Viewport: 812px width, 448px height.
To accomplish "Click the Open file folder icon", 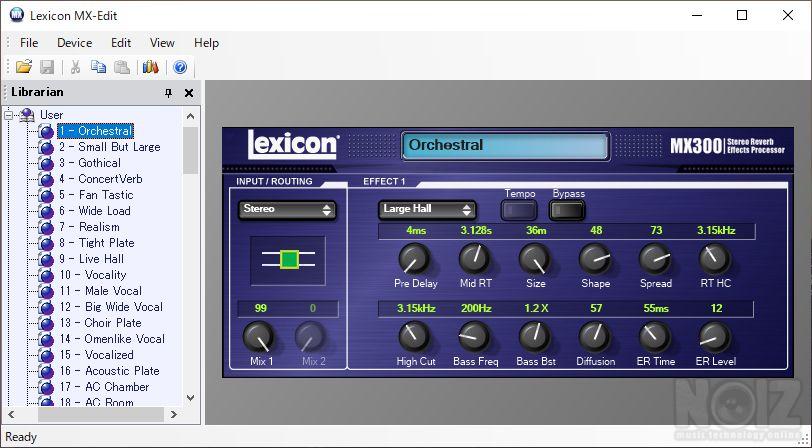I will coord(23,67).
